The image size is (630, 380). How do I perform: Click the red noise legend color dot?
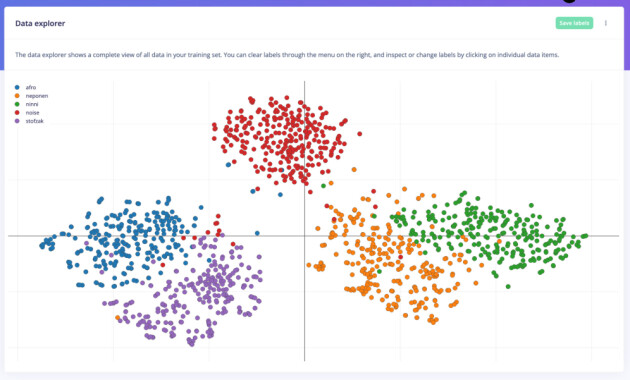click(17, 112)
